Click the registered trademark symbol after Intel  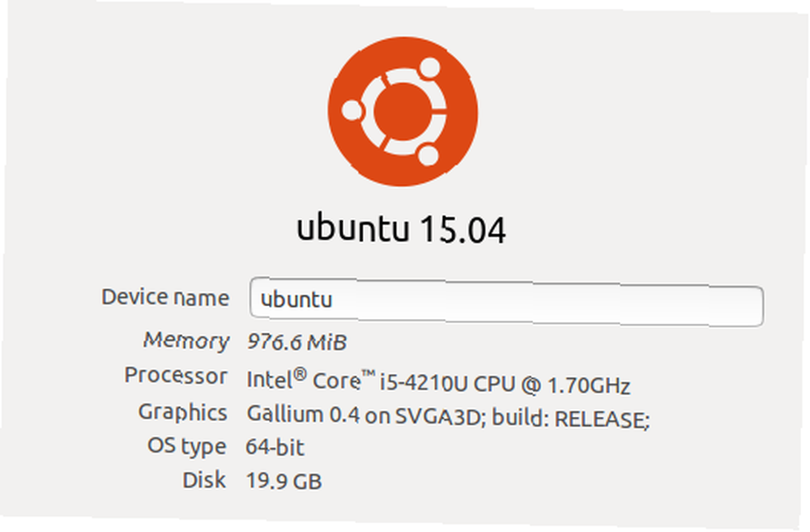(301, 374)
